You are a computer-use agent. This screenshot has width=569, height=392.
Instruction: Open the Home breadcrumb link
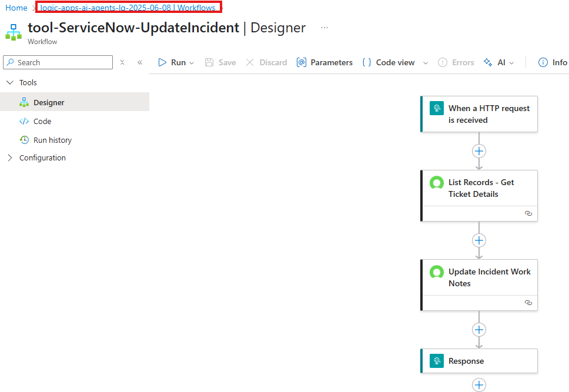pyautogui.click(x=16, y=8)
